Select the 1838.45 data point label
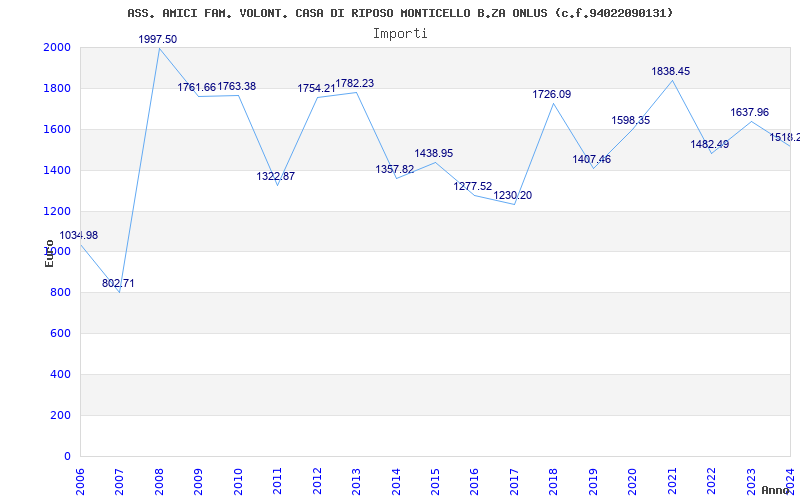The height and width of the screenshot is (500, 800). coord(670,72)
